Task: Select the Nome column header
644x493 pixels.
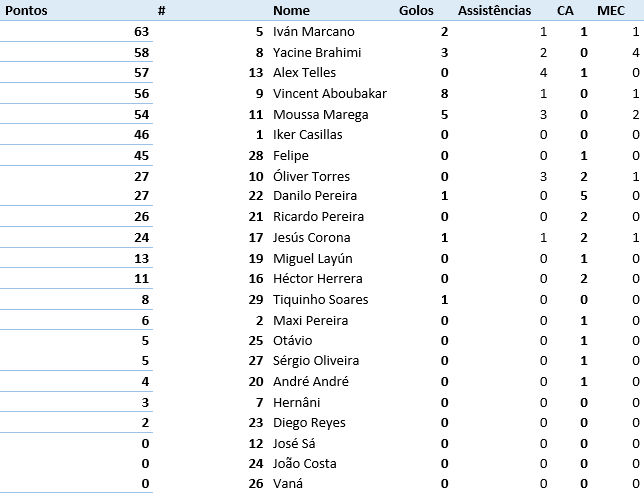Action: coord(292,11)
